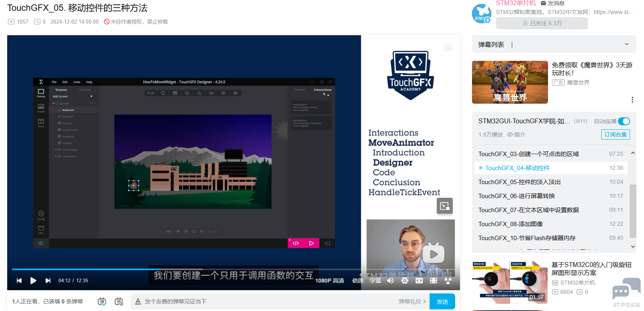
Task: Click the text style 'A' icon in danmaku input
Action: tap(138, 301)
